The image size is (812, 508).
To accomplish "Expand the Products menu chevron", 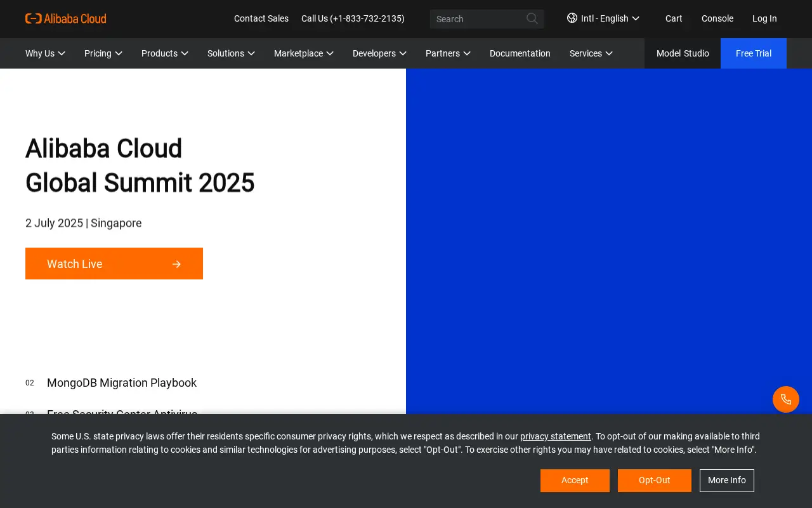I will 185,53.
